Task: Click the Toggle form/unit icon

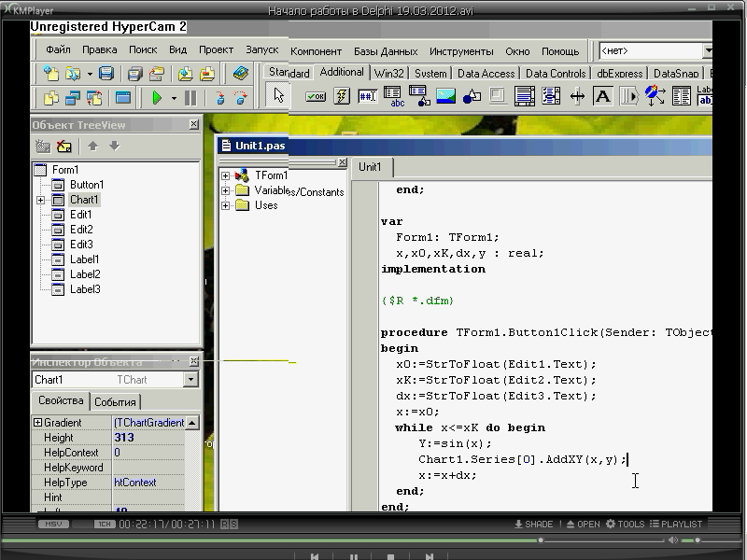Action: point(95,98)
